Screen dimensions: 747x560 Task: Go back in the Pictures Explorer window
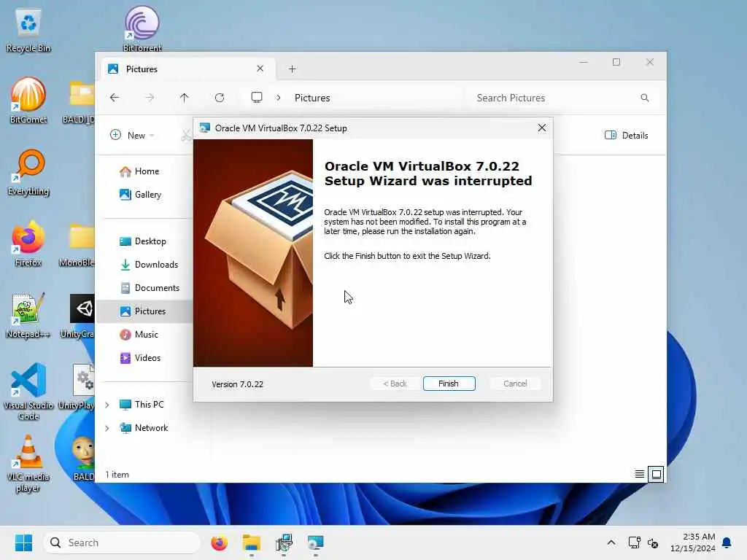(115, 98)
